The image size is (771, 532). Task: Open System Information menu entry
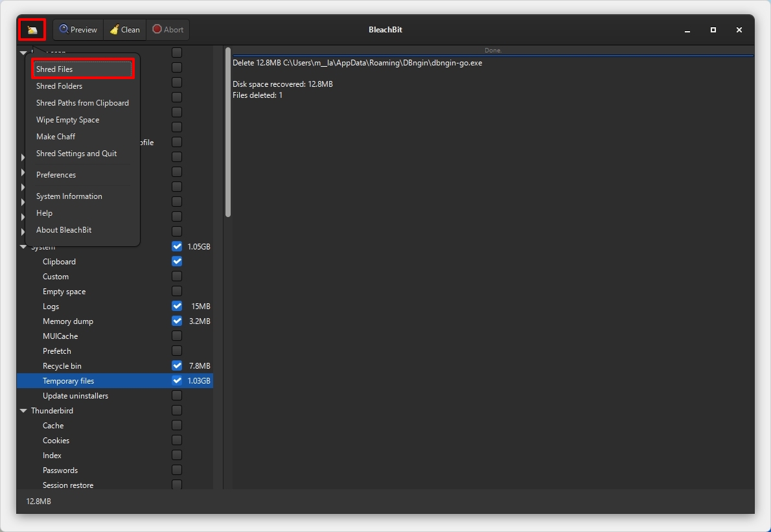(83, 196)
